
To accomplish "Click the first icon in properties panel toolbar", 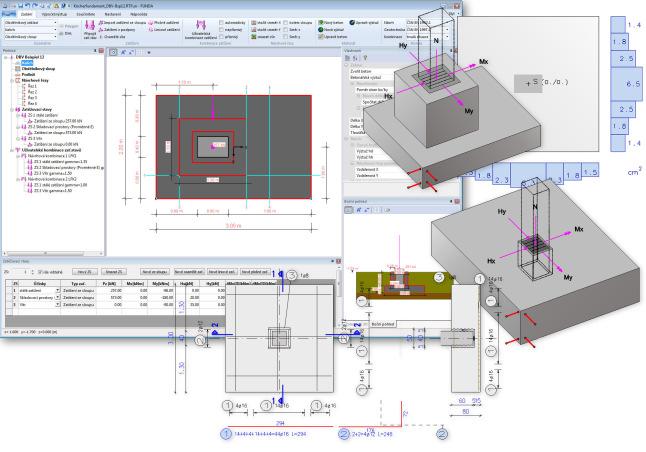I will click(348, 58).
